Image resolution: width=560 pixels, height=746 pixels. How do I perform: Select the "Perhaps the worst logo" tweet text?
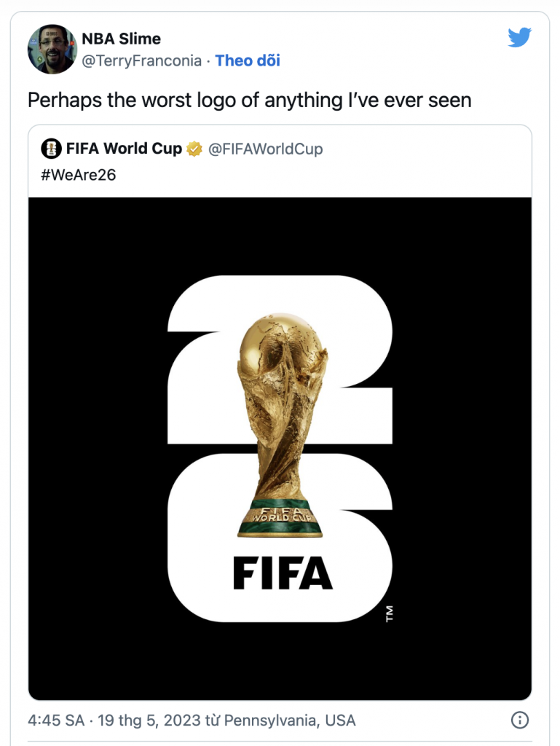[x=250, y=100]
